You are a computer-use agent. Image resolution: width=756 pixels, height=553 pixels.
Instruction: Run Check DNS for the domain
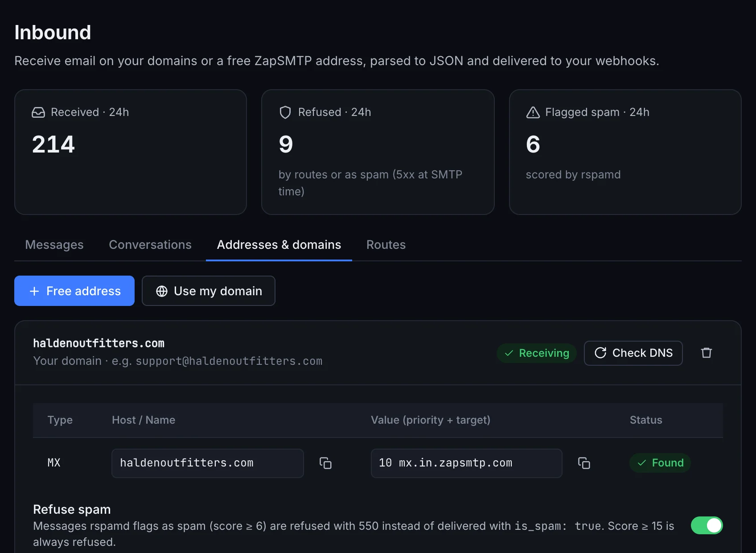click(633, 353)
